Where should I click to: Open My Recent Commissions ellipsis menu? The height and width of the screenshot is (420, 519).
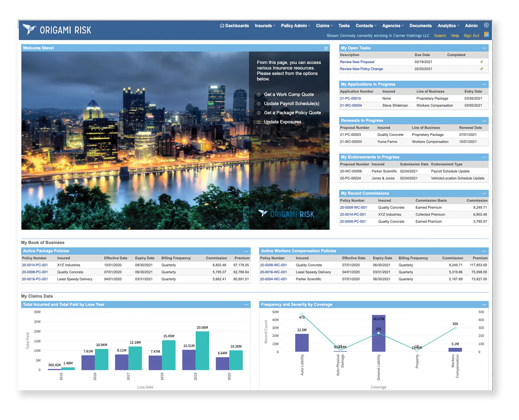[484, 193]
